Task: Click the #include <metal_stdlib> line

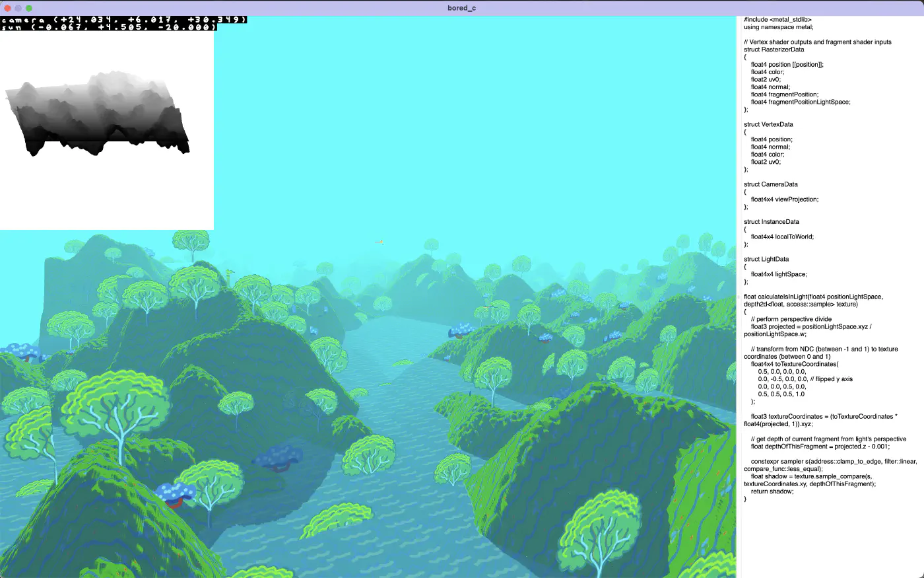Action: click(777, 20)
